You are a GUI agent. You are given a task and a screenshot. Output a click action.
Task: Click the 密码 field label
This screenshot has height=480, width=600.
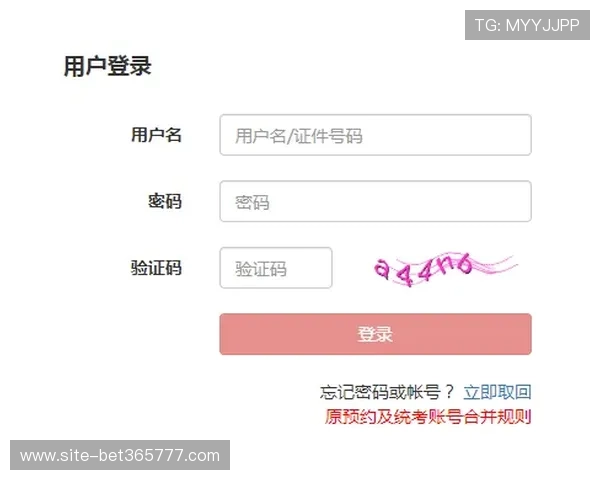pos(165,201)
